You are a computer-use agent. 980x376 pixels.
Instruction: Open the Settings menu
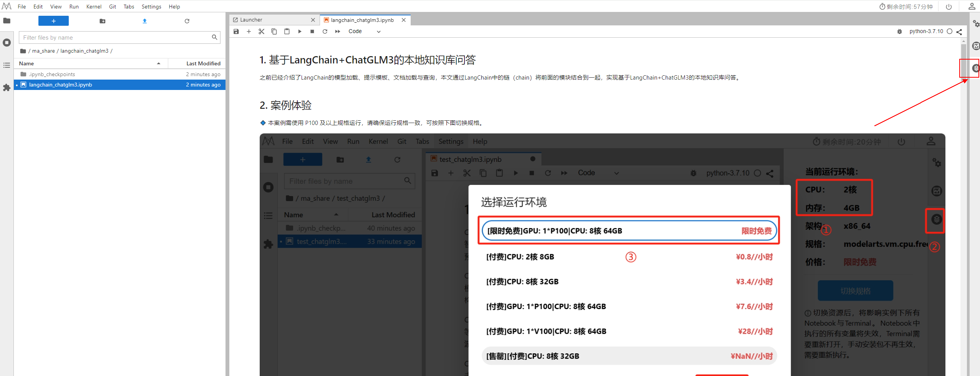click(151, 7)
